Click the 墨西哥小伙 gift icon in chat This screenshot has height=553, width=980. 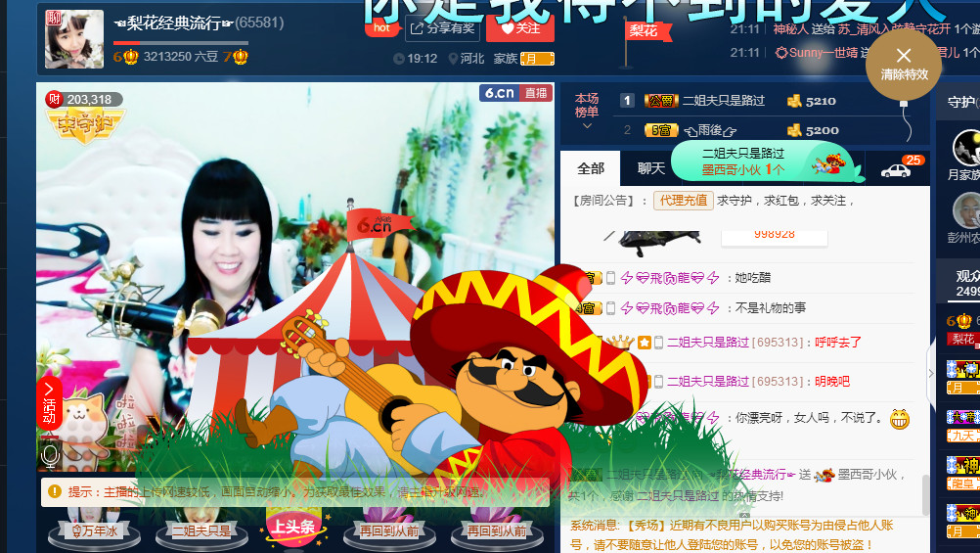tap(824, 475)
